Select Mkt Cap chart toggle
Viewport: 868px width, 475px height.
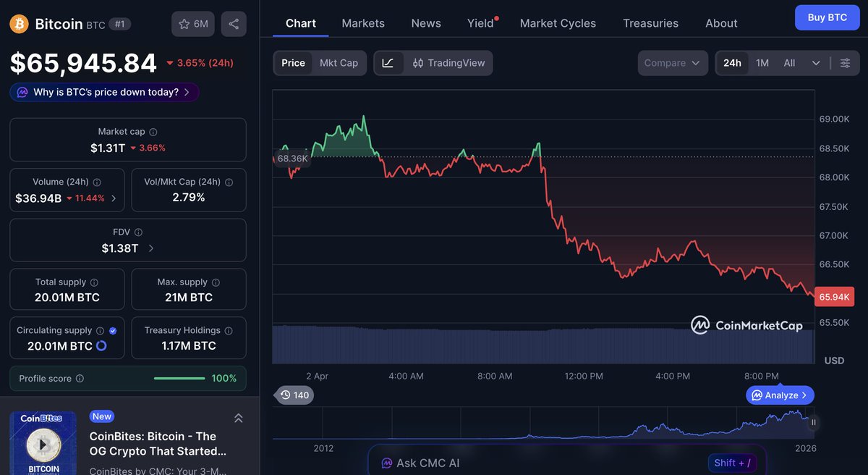(339, 63)
